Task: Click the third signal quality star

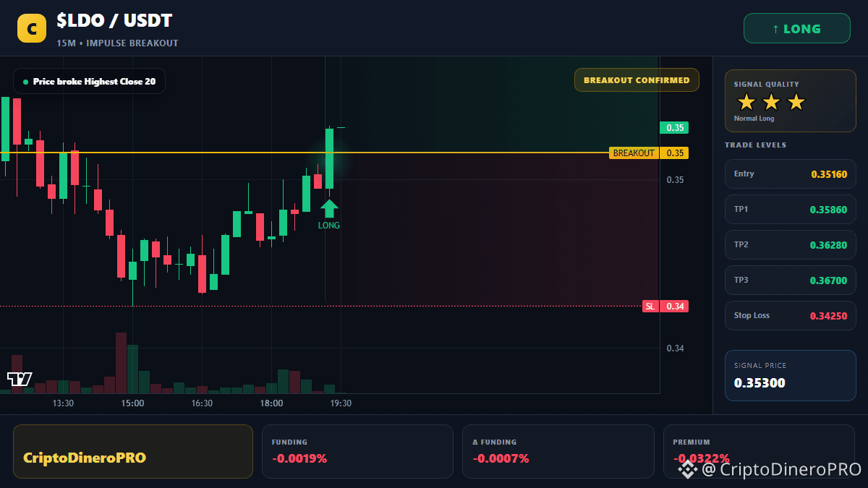Action: tap(796, 102)
